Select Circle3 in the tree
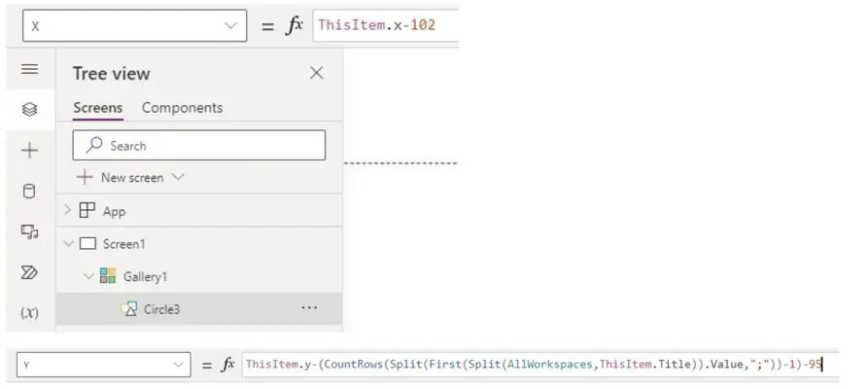The image size is (868, 389). pyautogui.click(x=199, y=308)
